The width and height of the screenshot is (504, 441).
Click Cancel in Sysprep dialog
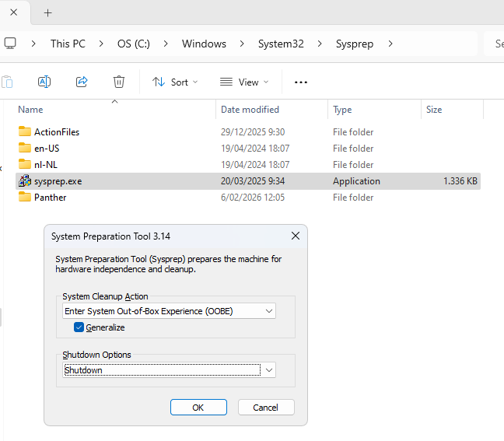(266, 408)
